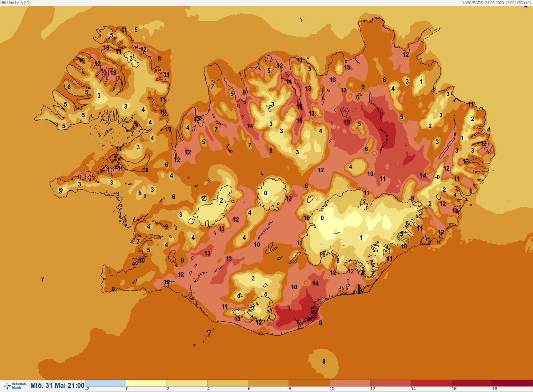
Task: Click the 17 value on the south coast
Action: click(315, 312)
